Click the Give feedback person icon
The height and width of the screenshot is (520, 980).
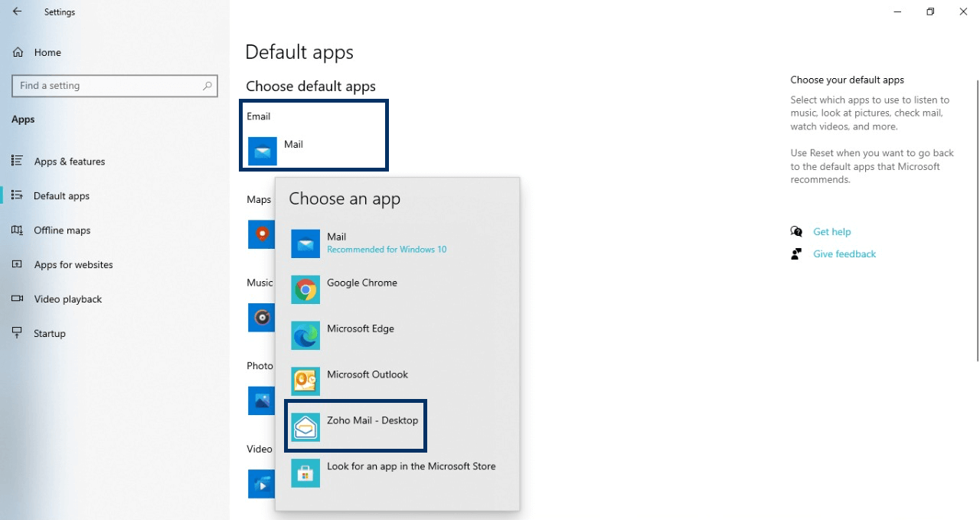click(796, 253)
